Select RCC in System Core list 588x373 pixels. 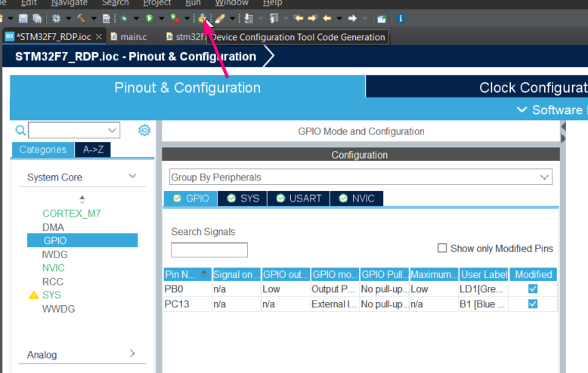pos(52,282)
